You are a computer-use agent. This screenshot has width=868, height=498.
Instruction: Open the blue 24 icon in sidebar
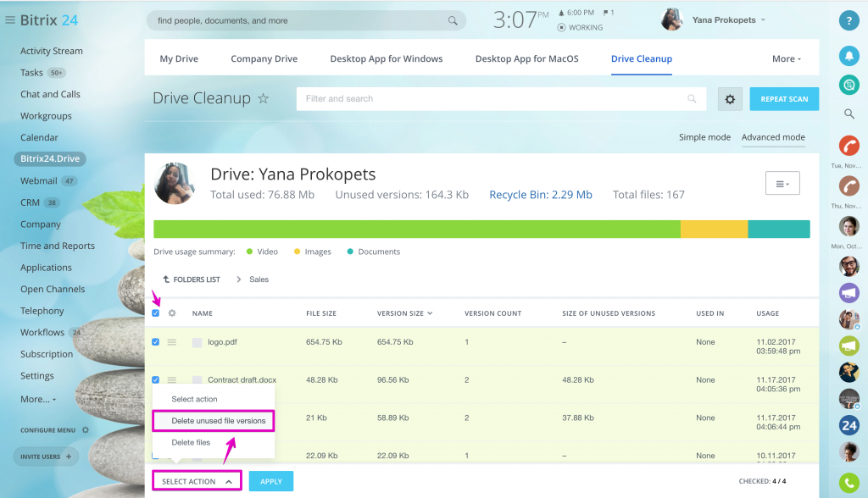pos(849,425)
